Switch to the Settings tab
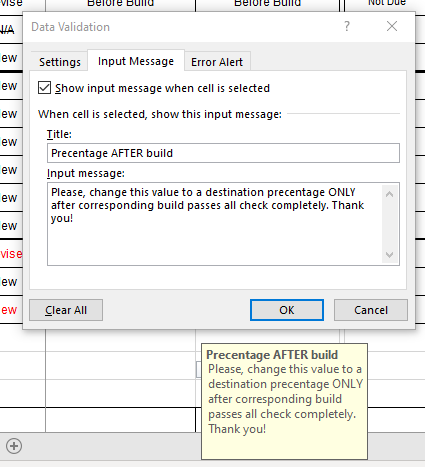Screen dimensions: 425x467 [x=60, y=62]
